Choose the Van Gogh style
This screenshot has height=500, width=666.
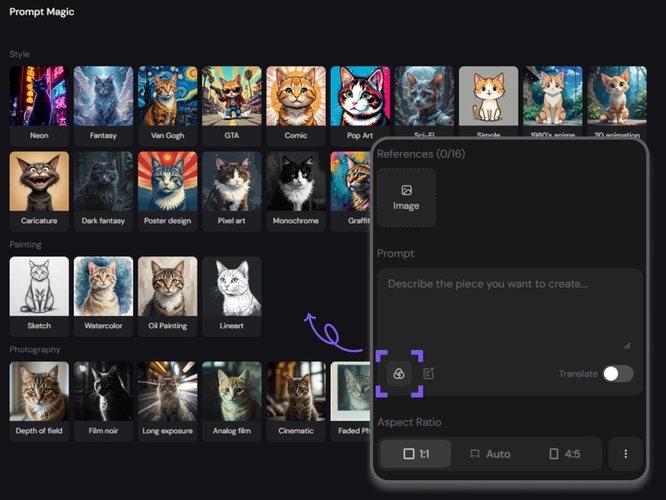pos(167,105)
